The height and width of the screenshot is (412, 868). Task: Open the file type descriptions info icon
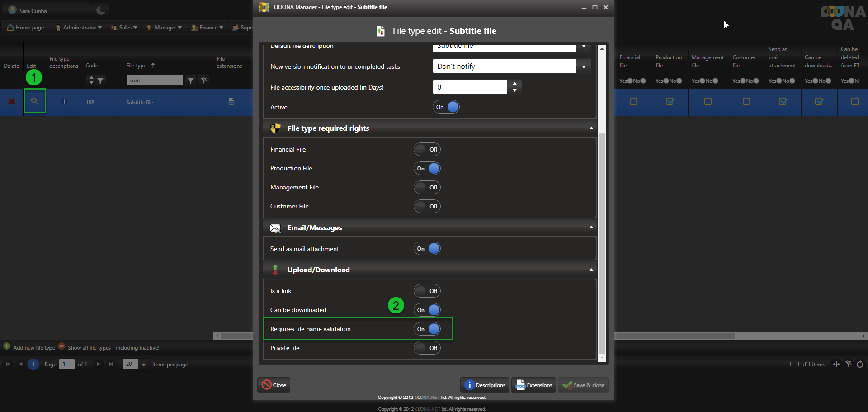(64, 102)
